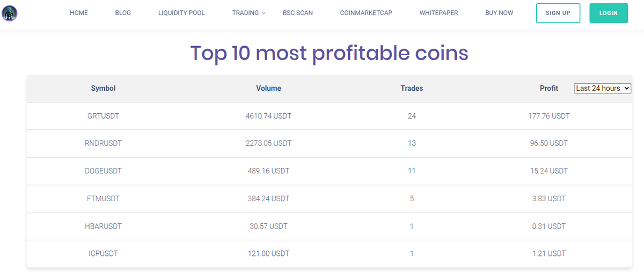Select the DOGEUSDT symbol cell
This screenshot has height=272, width=644.
coord(103,171)
